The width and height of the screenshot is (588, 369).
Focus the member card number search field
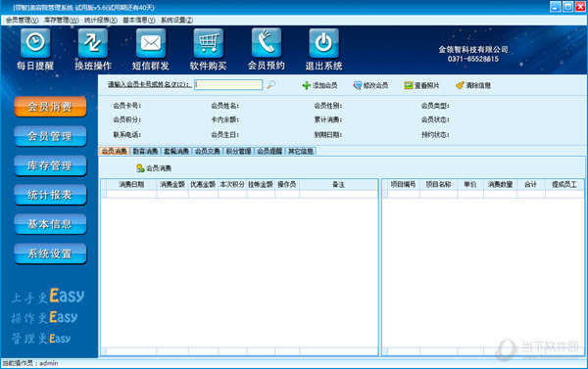[228, 84]
